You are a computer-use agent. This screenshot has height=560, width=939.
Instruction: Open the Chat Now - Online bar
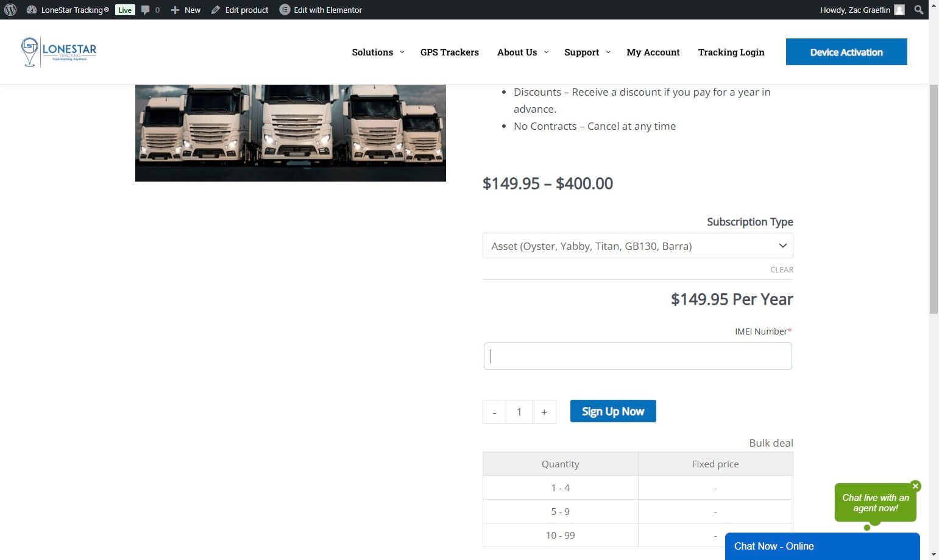(823, 547)
